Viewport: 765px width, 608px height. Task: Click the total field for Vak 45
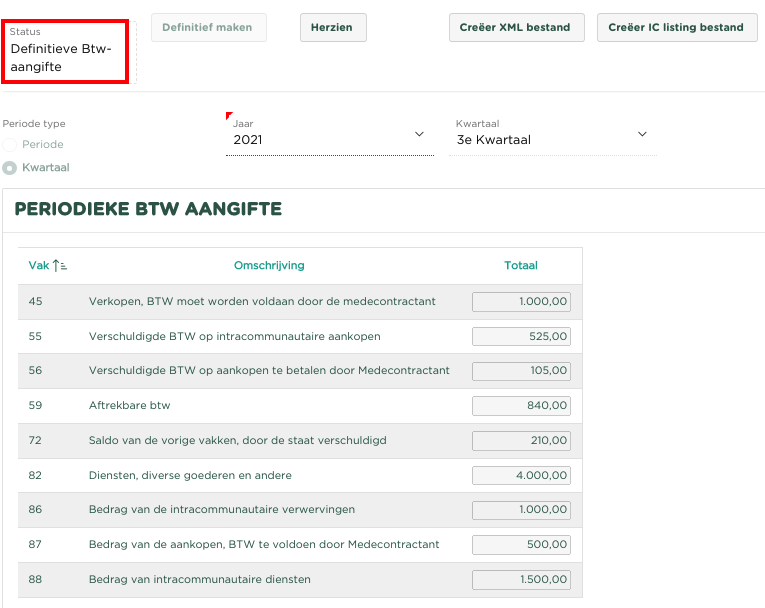[521, 302]
